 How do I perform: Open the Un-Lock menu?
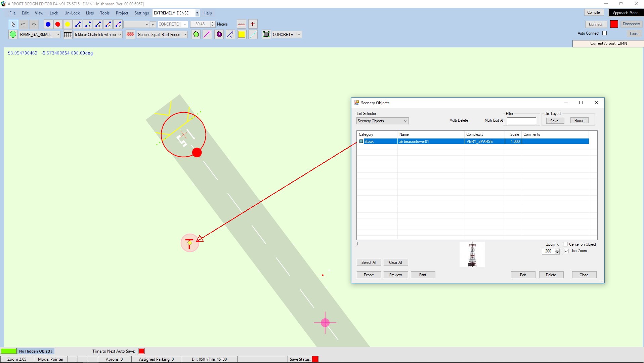tap(72, 13)
